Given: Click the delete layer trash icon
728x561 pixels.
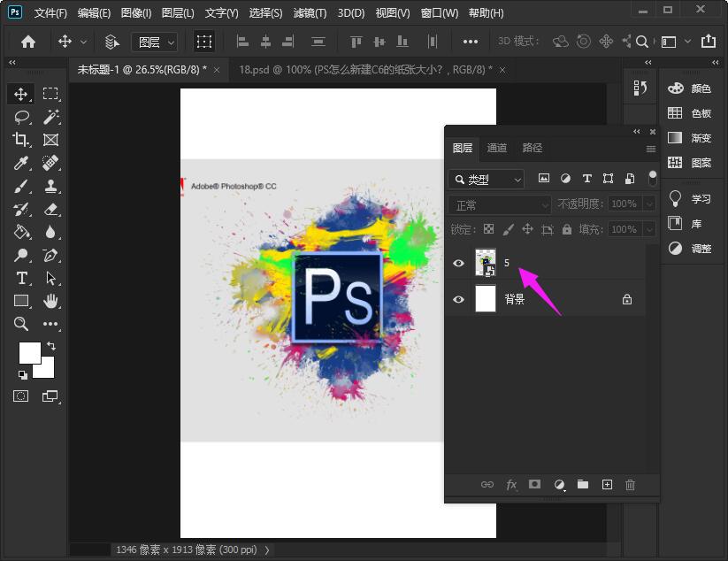Looking at the screenshot, I should tap(631, 485).
